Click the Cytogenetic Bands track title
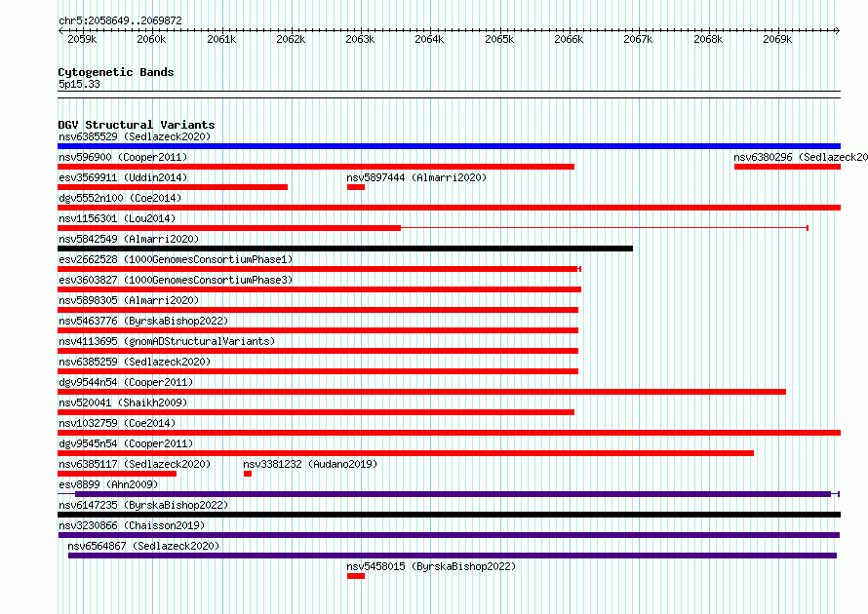This screenshot has height=614, width=868. [x=116, y=72]
